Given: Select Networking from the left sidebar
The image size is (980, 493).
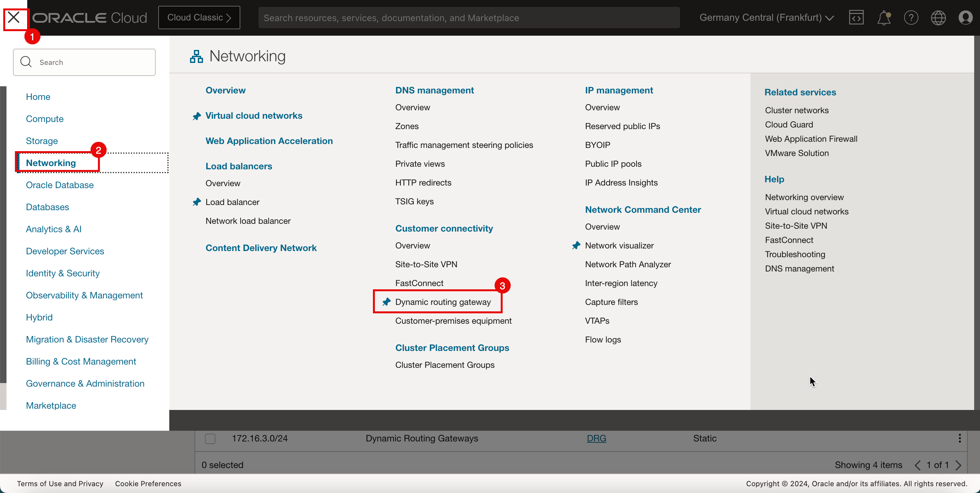Looking at the screenshot, I should pos(50,162).
